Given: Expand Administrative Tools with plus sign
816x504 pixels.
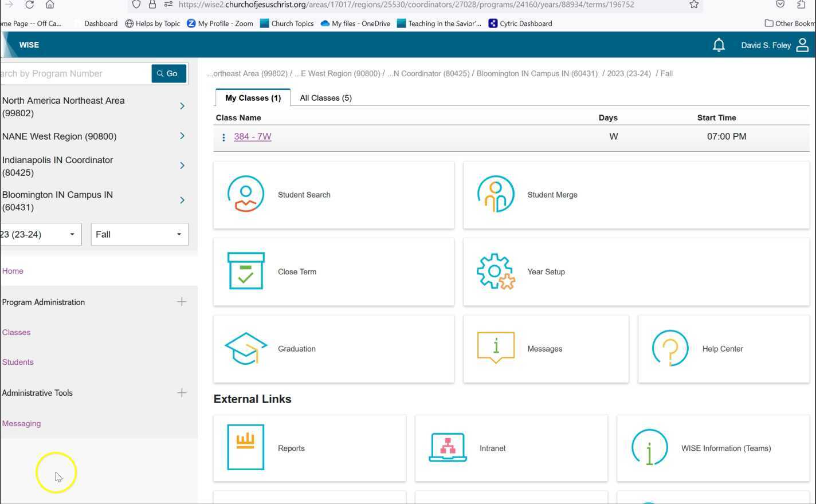Looking at the screenshot, I should coord(182,393).
